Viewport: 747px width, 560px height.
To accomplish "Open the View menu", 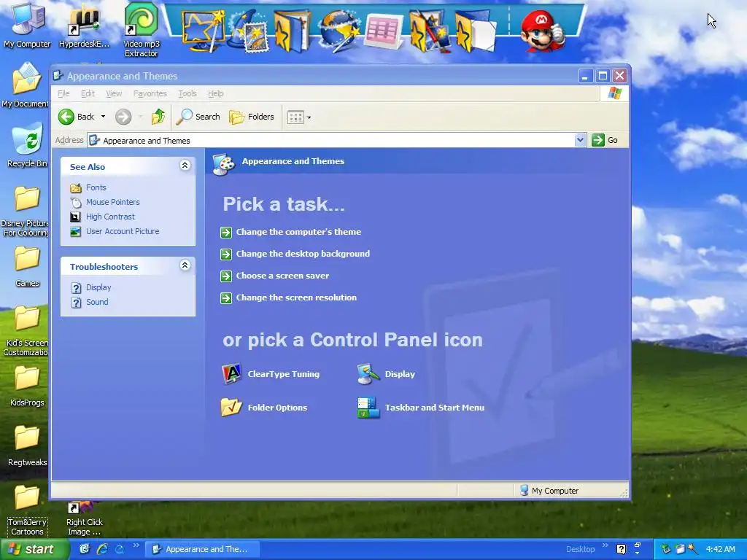I will coord(114,94).
